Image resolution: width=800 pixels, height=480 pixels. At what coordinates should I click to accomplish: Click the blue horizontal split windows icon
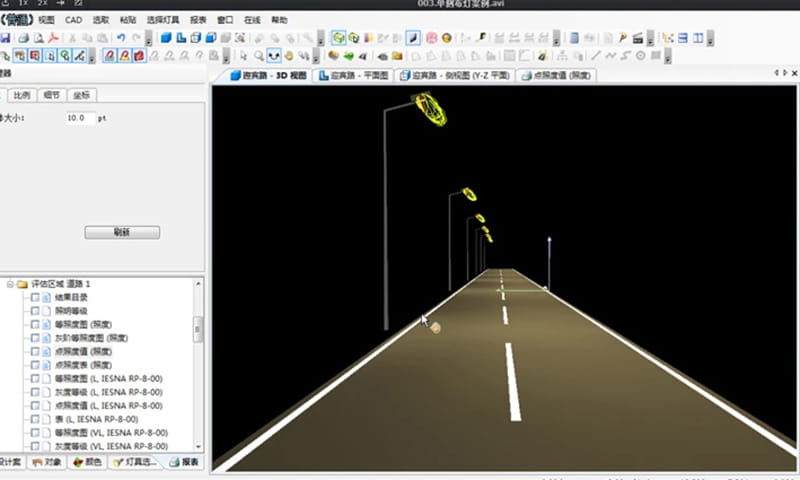[683, 38]
